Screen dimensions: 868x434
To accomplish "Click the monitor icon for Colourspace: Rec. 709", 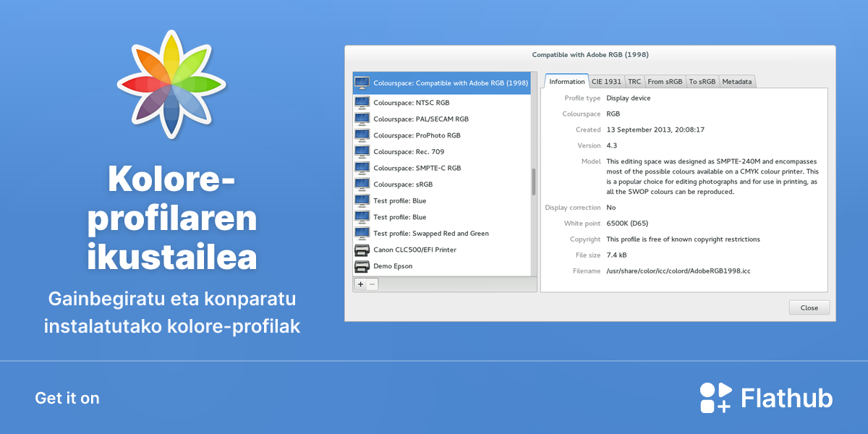I will click(x=362, y=152).
